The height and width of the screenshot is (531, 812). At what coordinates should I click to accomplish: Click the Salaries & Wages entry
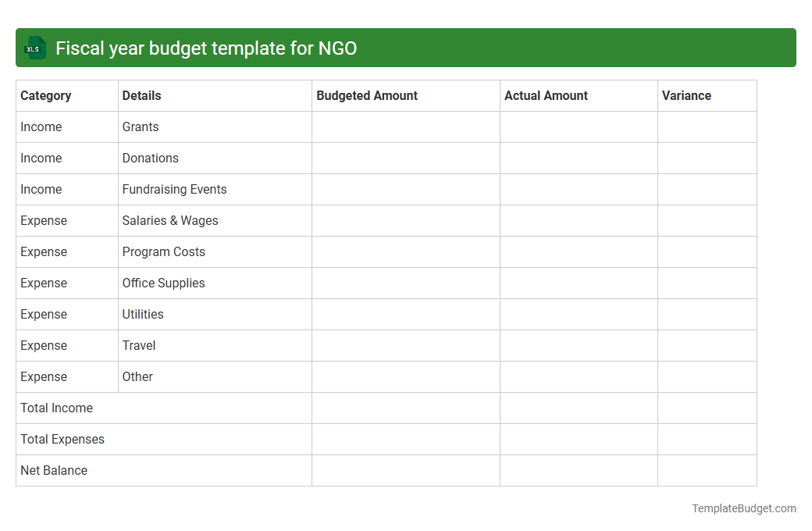170,220
